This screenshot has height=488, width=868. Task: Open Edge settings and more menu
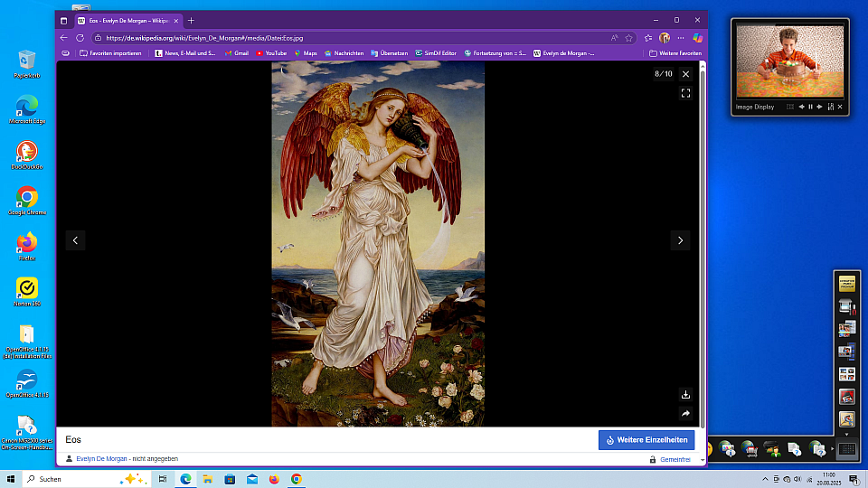(681, 38)
